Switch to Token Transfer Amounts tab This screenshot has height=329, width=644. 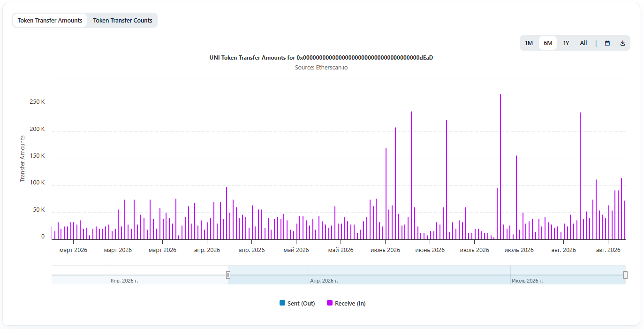50,20
